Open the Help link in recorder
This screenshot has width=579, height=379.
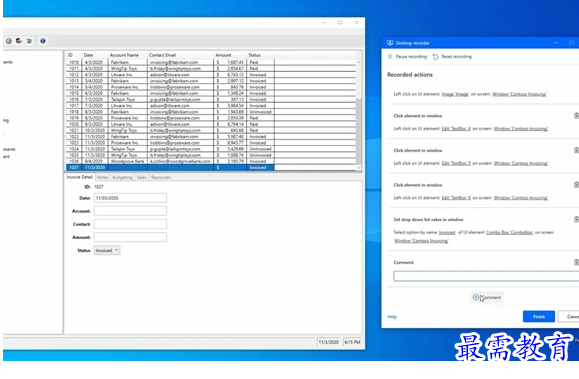392,317
